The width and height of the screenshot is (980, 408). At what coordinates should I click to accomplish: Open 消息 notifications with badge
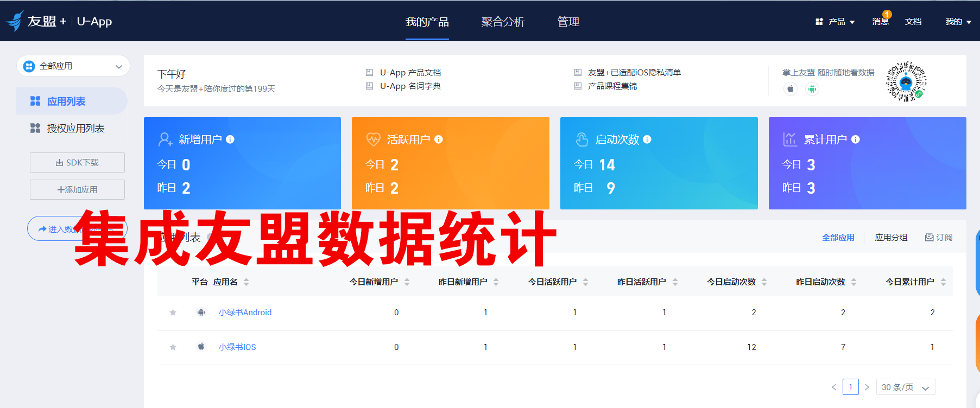tap(880, 22)
